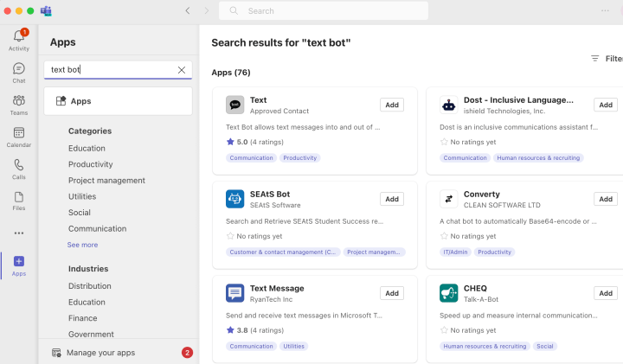The width and height of the screenshot is (623, 364).
Task: Add the Text Message app
Action: [x=392, y=293]
